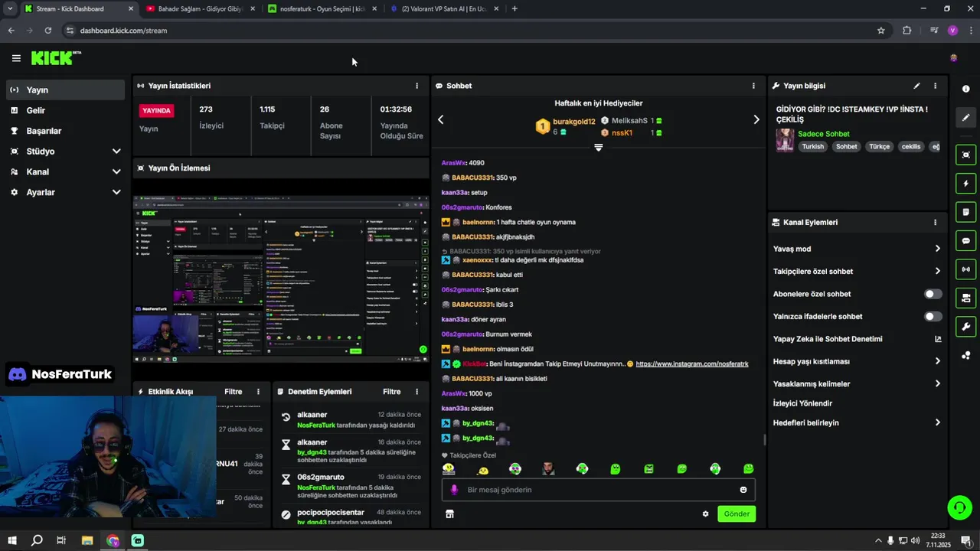Select Yayın in the sidebar

(x=65, y=90)
